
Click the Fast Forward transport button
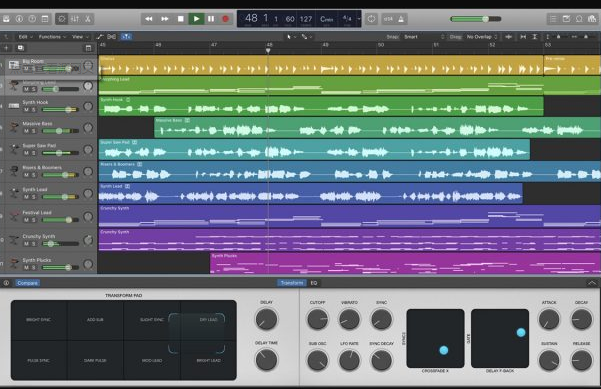coord(165,19)
